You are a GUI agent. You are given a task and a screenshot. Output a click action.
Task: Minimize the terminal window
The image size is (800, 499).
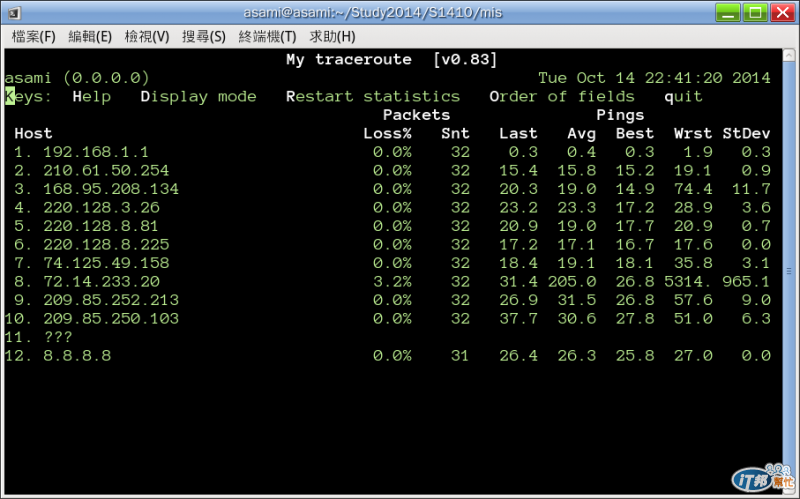pyautogui.click(x=728, y=12)
